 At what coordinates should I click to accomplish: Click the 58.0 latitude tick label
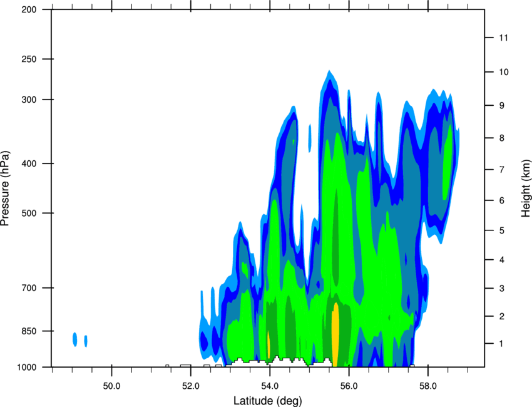click(428, 386)
